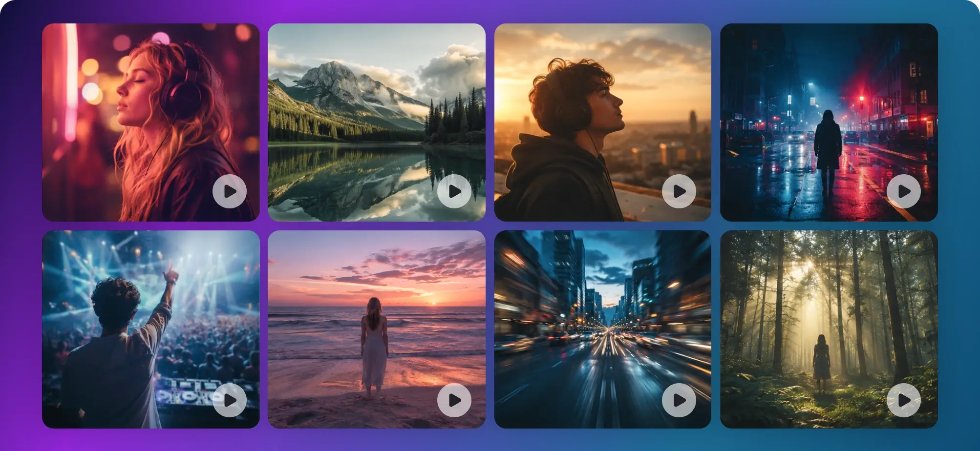Play the blonde woman with headphones video
980x451 pixels.
[x=230, y=191]
